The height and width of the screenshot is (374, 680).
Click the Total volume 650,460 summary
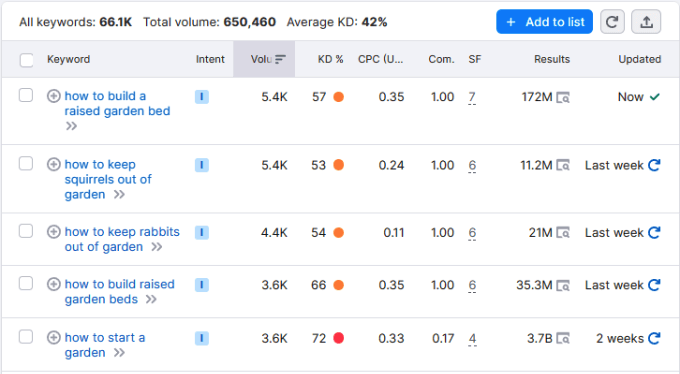coord(209,22)
